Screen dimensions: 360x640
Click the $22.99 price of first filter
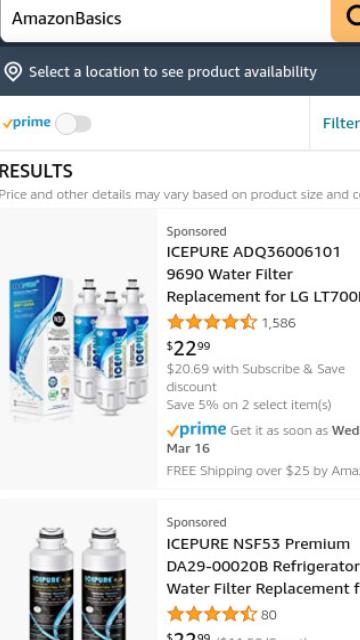pos(189,348)
